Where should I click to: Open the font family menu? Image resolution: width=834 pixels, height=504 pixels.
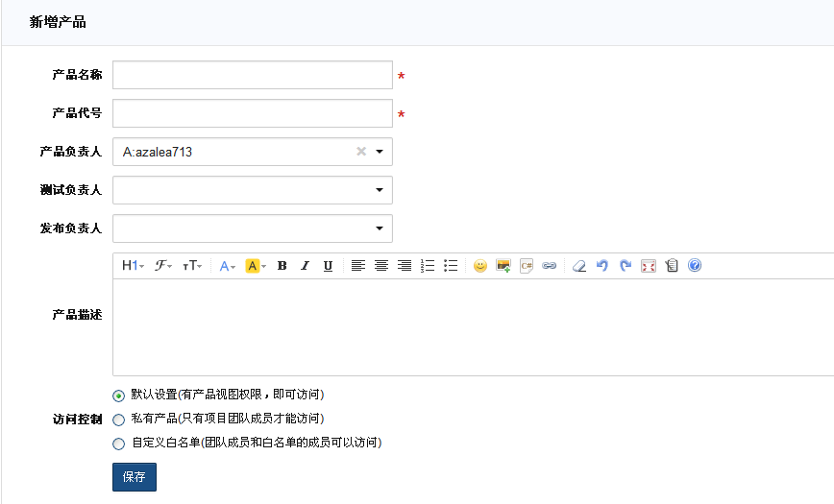tap(162, 265)
